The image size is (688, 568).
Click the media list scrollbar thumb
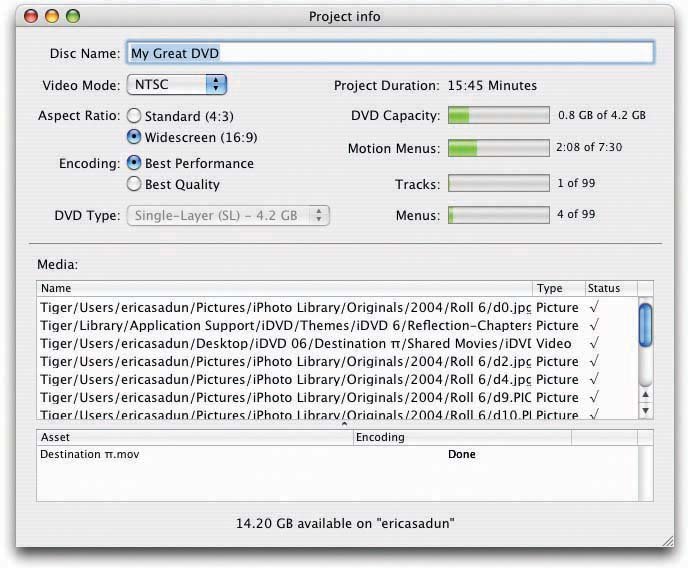pos(645,323)
